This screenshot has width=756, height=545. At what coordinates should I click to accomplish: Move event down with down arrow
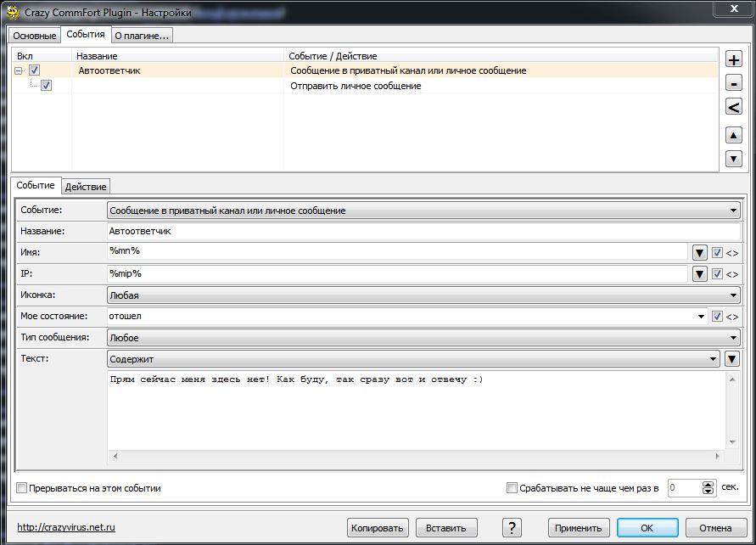pyautogui.click(x=733, y=159)
